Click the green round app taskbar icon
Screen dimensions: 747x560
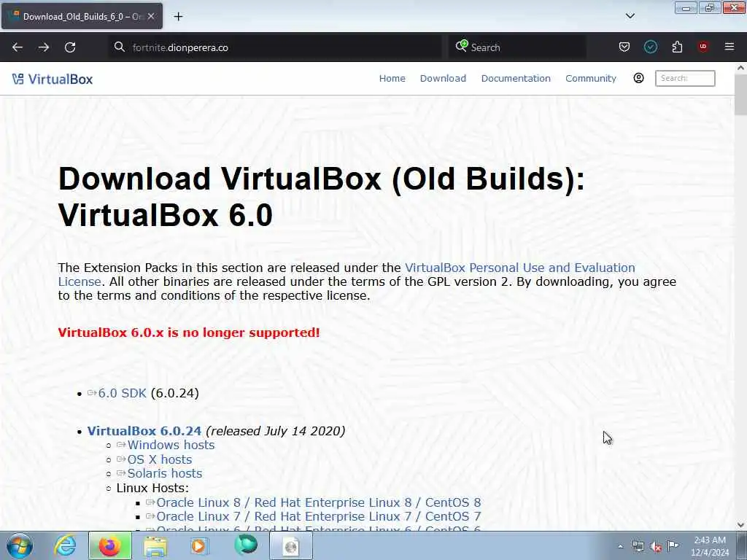pos(246,545)
